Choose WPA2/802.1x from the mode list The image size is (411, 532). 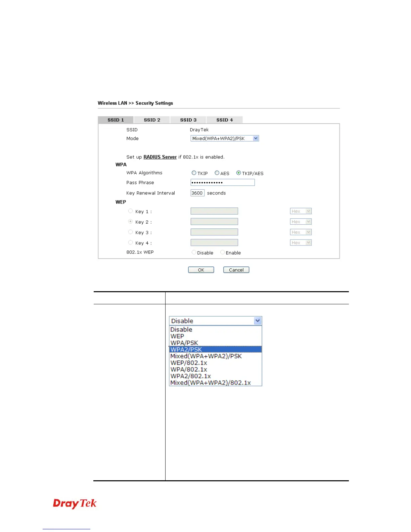(x=215, y=376)
